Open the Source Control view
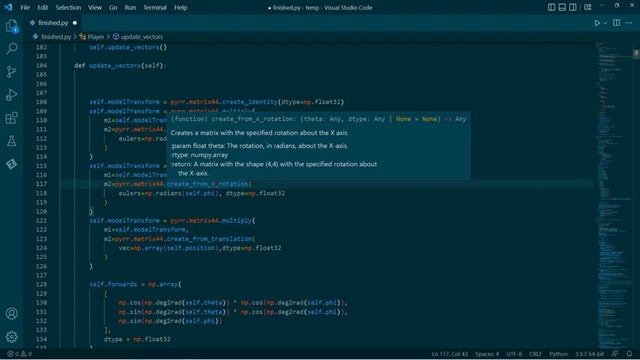 coord(11,72)
